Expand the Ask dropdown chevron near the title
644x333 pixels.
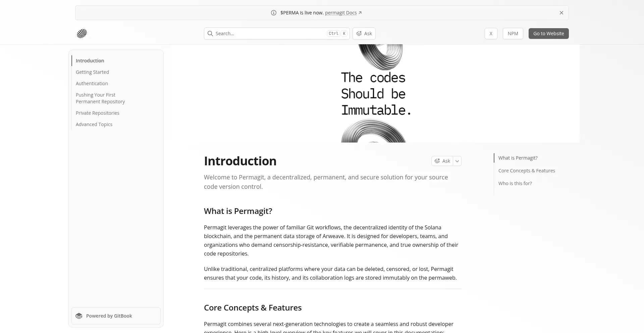coord(457,161)
